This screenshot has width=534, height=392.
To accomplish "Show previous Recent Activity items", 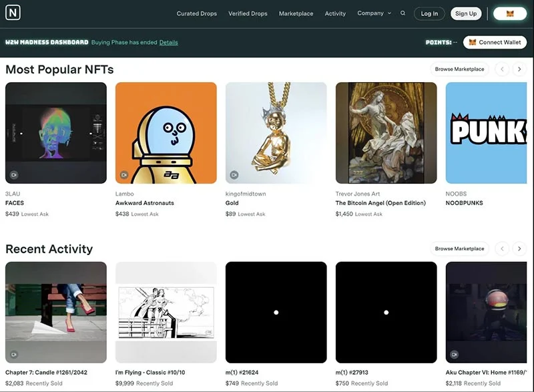I will click(x=502, y=248).
